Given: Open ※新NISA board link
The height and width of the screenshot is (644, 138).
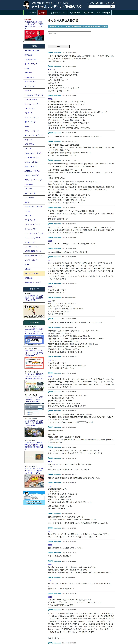Looking at the screenshot, I should (x=34, y=269).
